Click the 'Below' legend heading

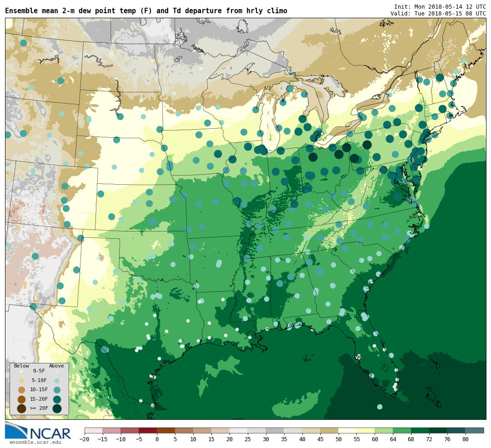click(x=22, y=366)
